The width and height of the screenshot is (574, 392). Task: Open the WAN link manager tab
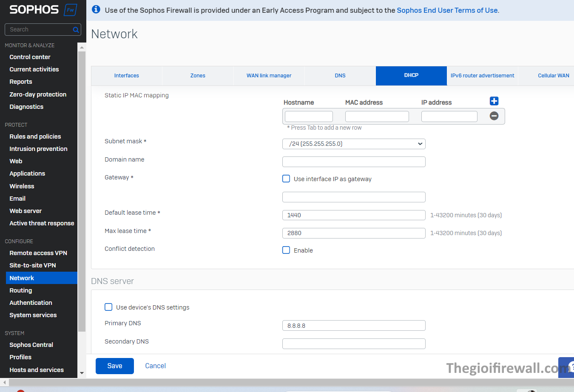pyautogui.click(x=269, y=76)
